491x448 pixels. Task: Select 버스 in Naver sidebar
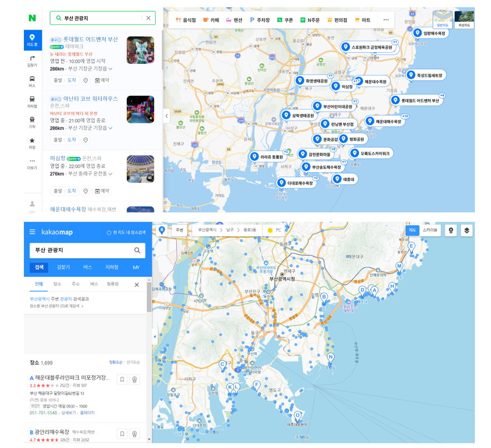pos(32,81)
